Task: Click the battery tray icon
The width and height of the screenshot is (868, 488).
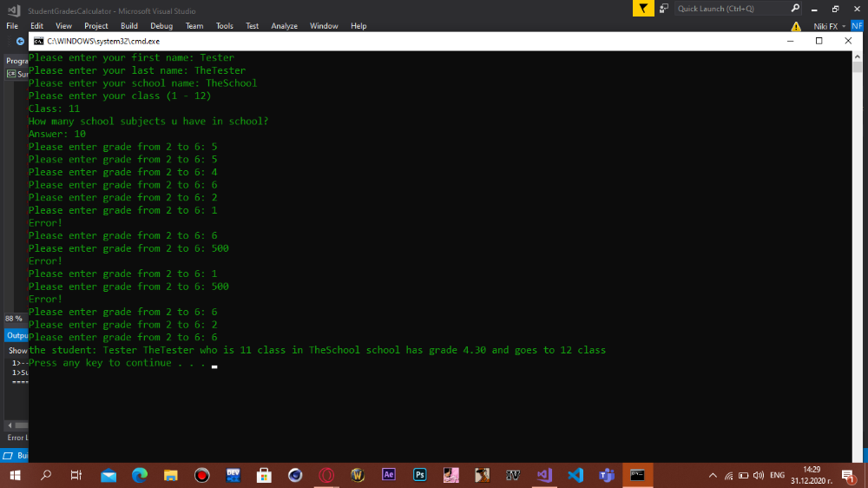Action: (x=744, y=475)
